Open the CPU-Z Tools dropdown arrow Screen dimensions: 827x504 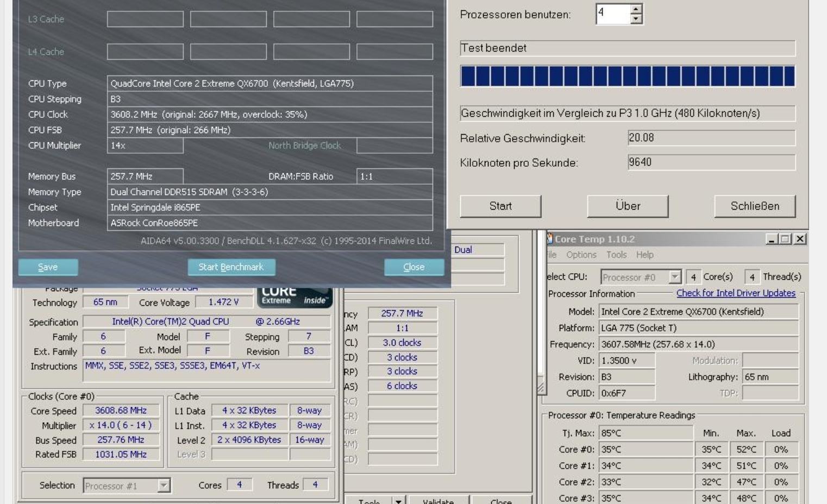point(398,500)
